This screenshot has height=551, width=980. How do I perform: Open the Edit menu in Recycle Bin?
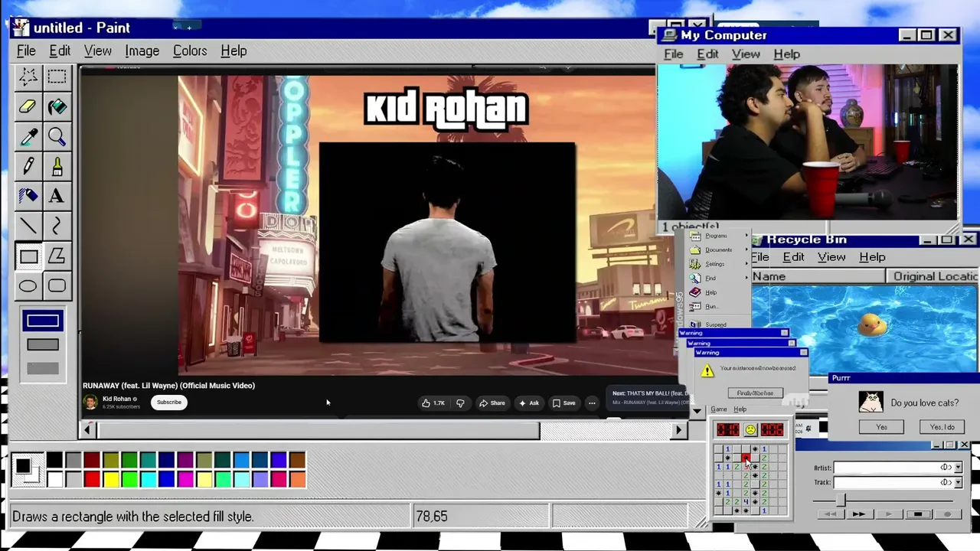[x=793, y=257]
